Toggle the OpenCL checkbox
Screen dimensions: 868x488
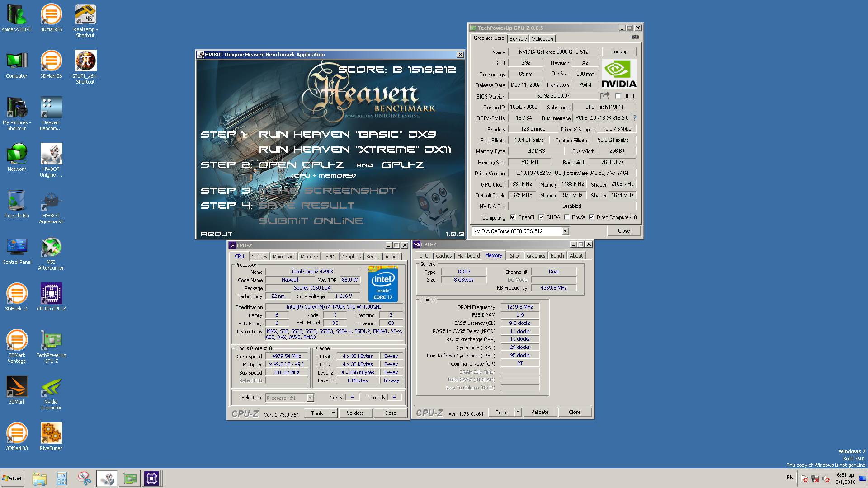tap(513, 217)
